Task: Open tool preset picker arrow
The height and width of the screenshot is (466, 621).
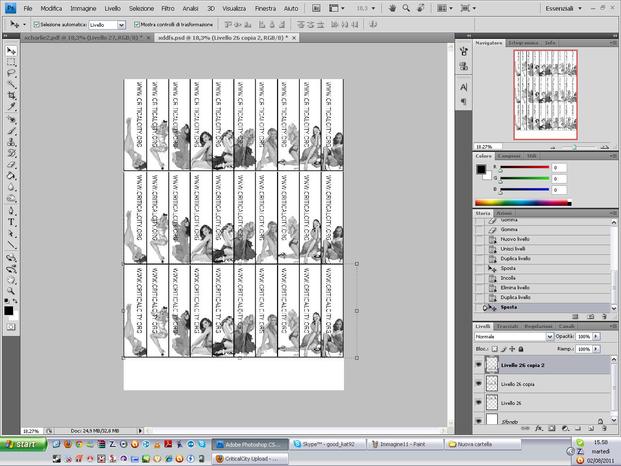Action: [25, 25]
